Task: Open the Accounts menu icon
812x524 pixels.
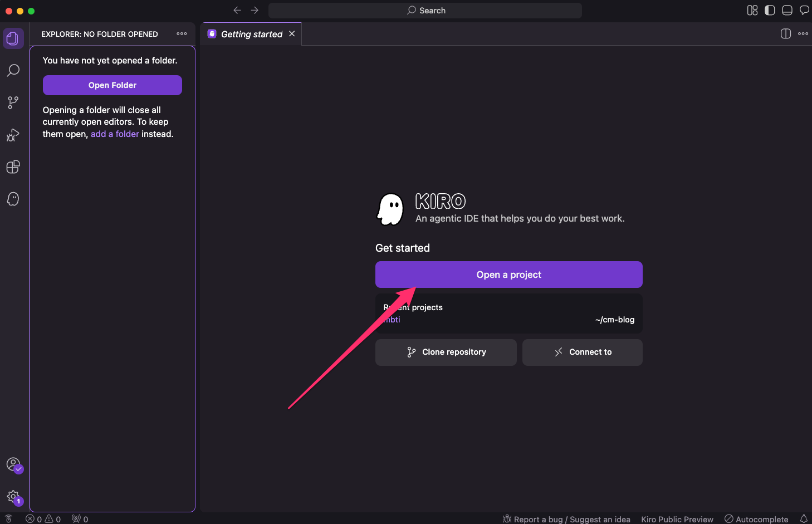Action: tap(13, 464)
